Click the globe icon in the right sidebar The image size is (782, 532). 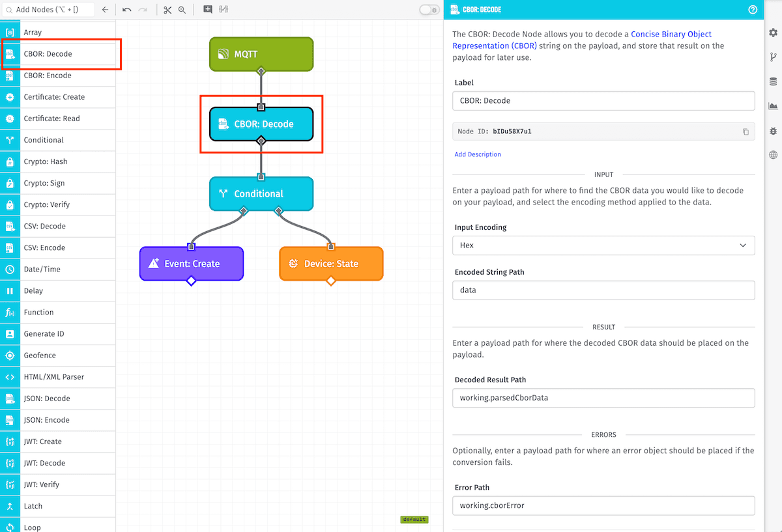point(772,155)
